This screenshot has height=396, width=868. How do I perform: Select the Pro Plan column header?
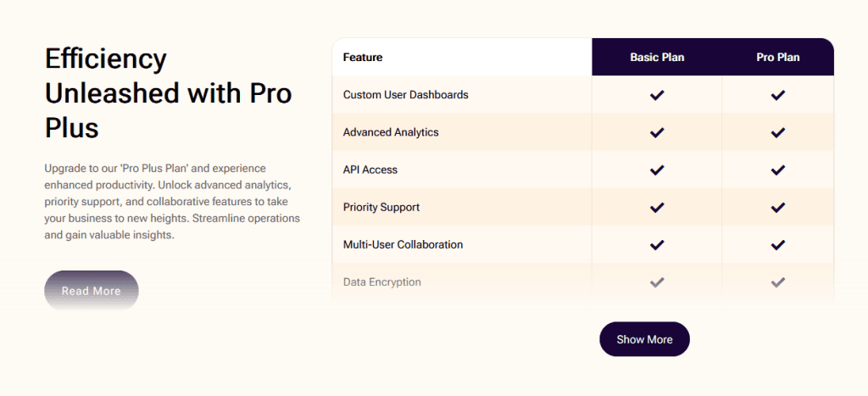[778, 58]
